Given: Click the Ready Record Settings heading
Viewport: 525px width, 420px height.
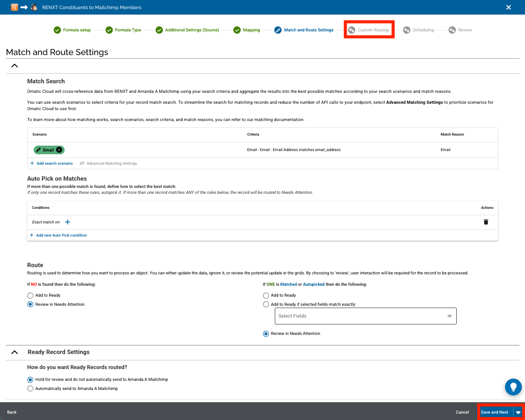Looking at the screenshot, I should [x=59, y=352].
